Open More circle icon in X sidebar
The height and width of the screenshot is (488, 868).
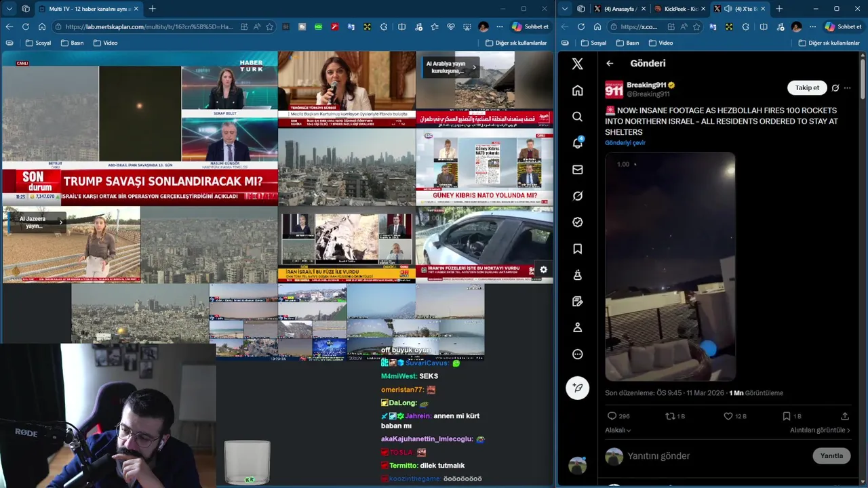click(577, 354)
